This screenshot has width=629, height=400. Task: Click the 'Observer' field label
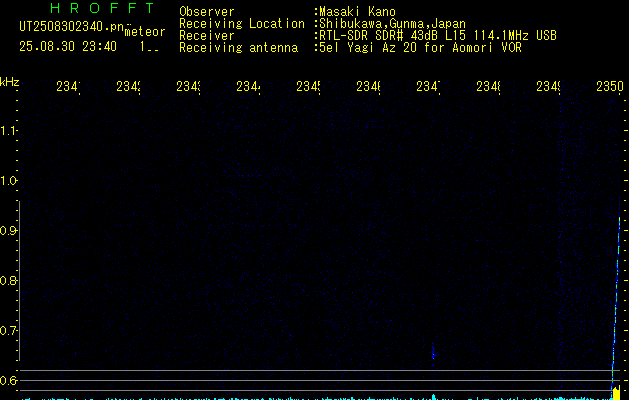click(207, 11)
